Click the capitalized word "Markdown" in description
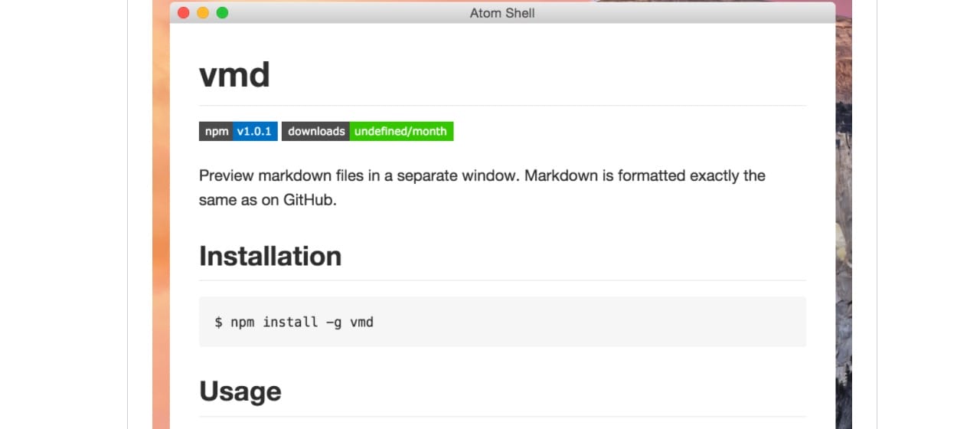 [560, 175]
